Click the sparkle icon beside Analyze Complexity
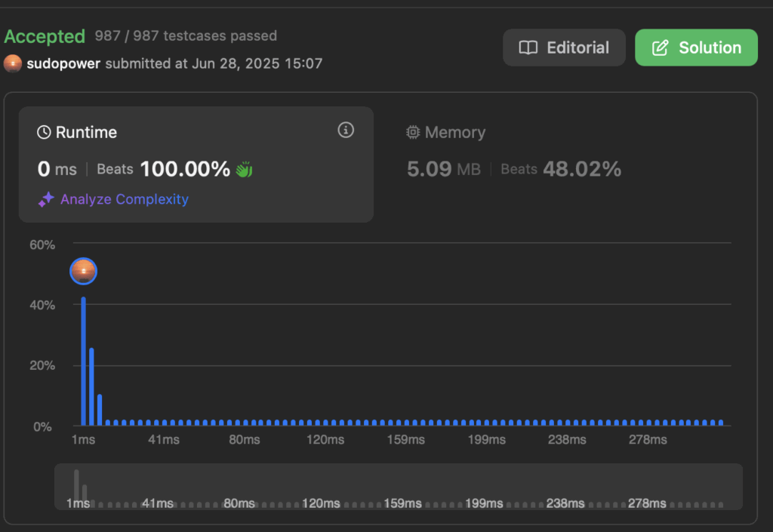The height and width of the screenshot is (532, 773). point(46,199)
